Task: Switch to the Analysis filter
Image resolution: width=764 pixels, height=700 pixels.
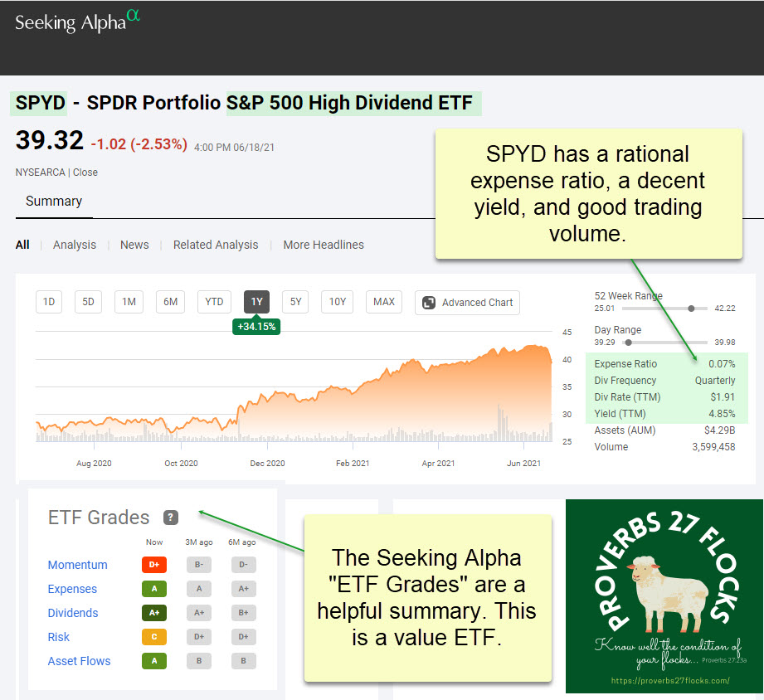Action: tap(75, 245)
